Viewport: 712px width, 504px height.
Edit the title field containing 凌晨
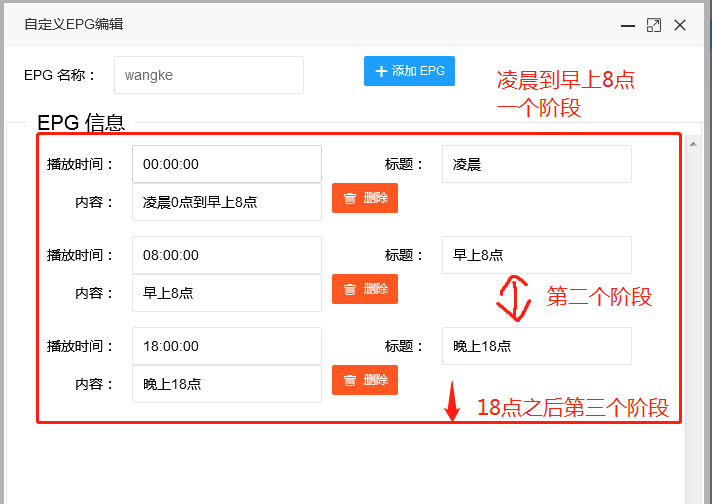pyautogui.click(x=536, y=164)
